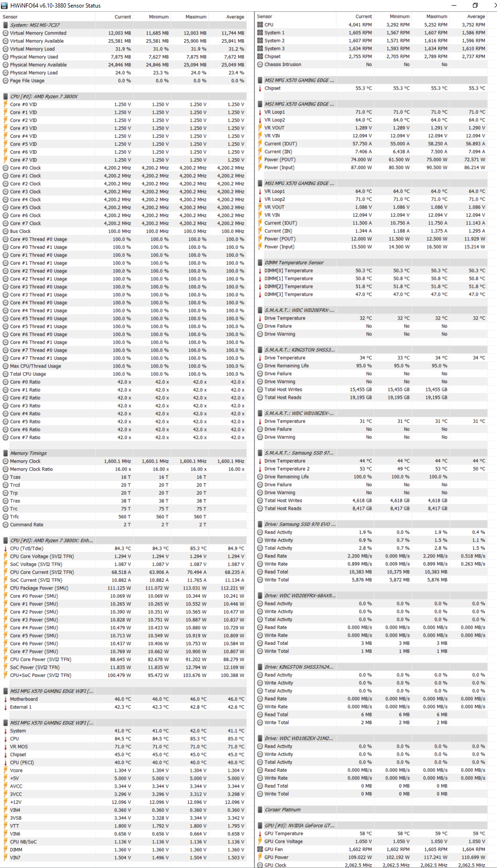
Task: Click the 4,041 RPM CPU fan value
Action: coord(360,25)
